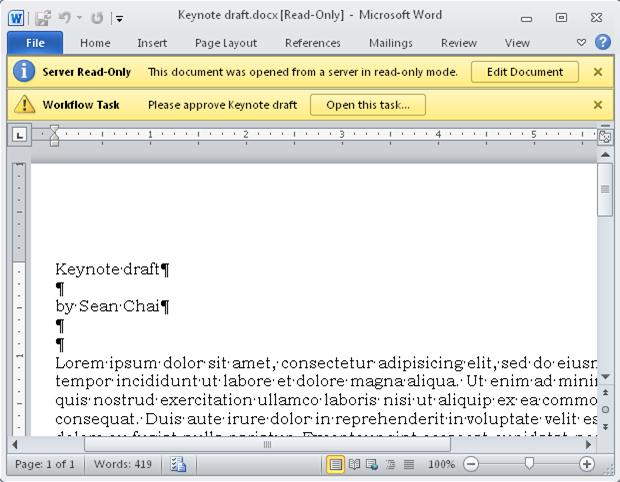Click the horizontal scrollbar thumb
Viewport: 620px width, 482px height.
point(267,445)
